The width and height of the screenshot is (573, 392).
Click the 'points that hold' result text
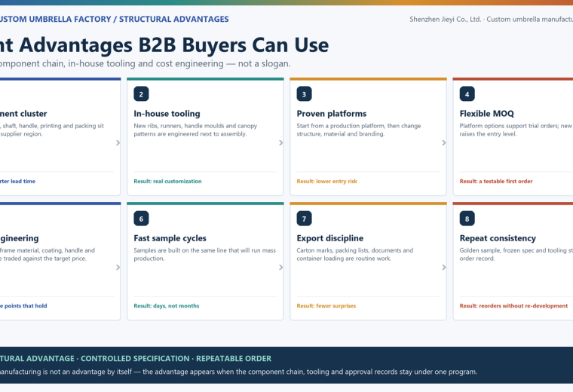pyautogui.click(x=26, y=306)
